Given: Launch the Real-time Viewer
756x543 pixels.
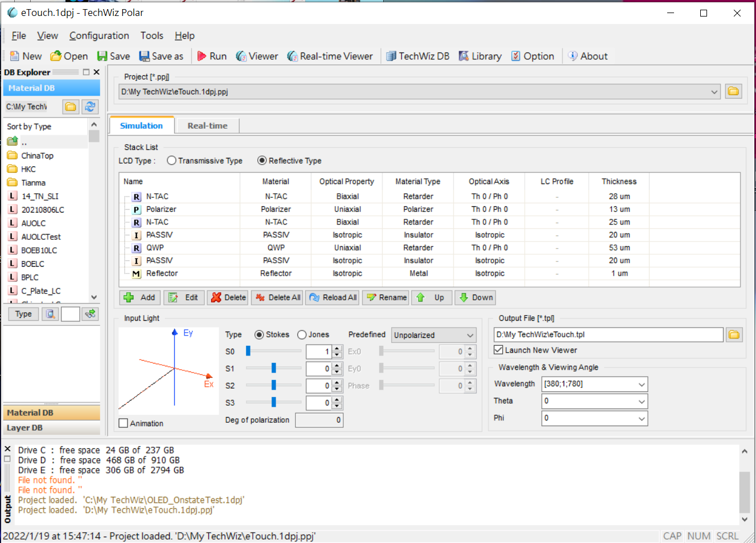Looking at the screenshot, I should 330,56.
